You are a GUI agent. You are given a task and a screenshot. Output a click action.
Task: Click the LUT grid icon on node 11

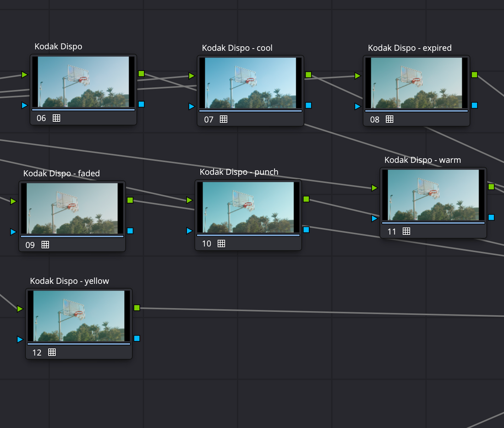406,231
